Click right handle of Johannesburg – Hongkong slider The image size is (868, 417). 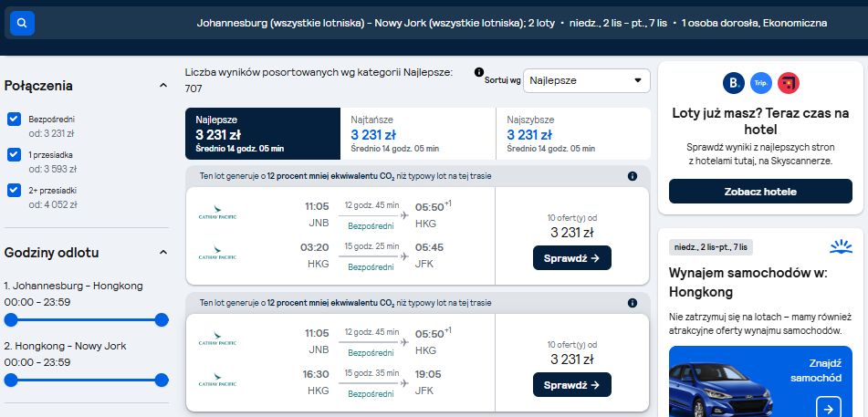tap(162, 319)
